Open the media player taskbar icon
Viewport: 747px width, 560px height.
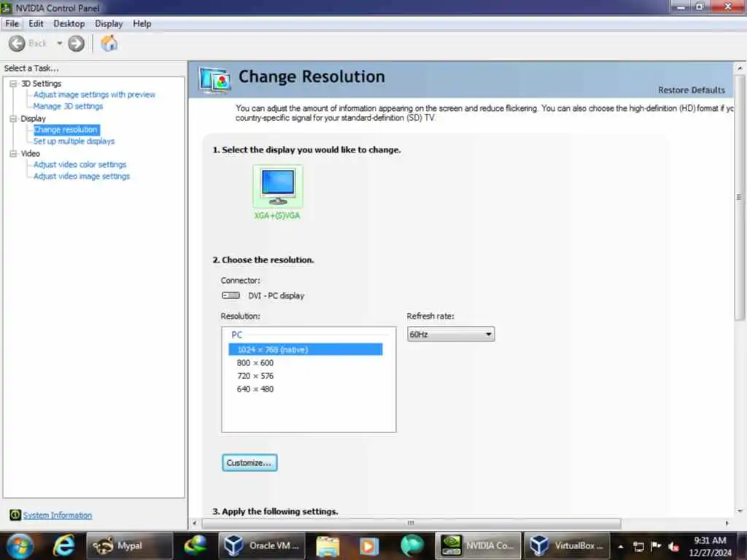point(368,545)
